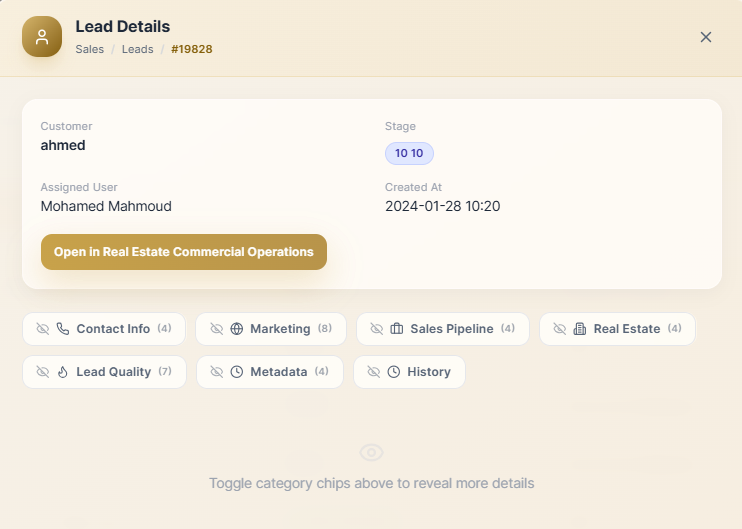Click hidden-eye icon on Metadata chip
Screen dimensions: 742x529
point(216,372)
